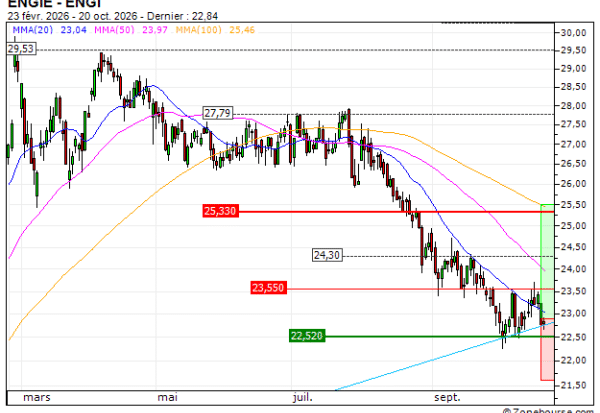Click the 22,00 price axis value

pyautogui.click(x=573, y=360)
